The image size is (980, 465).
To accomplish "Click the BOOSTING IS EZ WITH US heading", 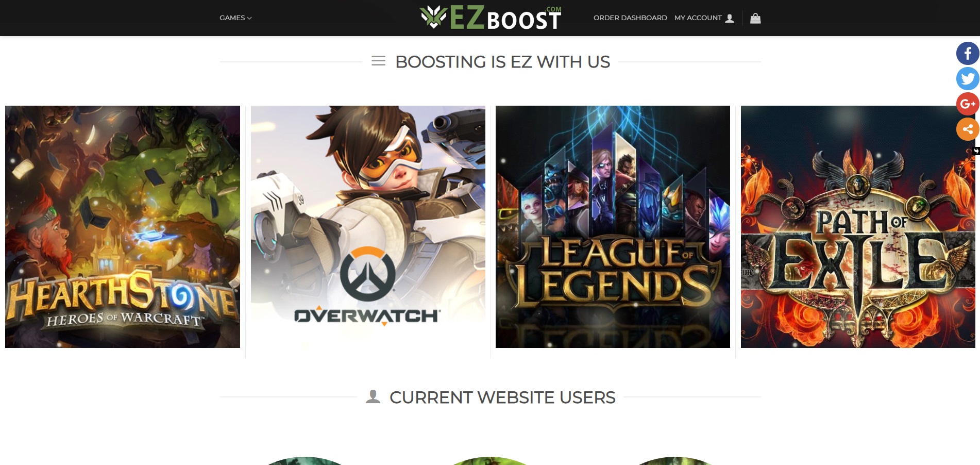I will pyautogui.click(x=502, y=62).
